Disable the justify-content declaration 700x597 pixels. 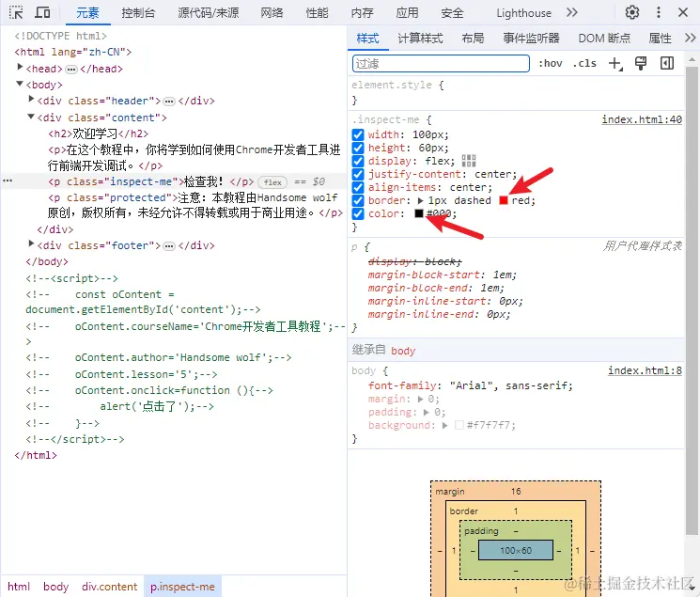(358, 174)
